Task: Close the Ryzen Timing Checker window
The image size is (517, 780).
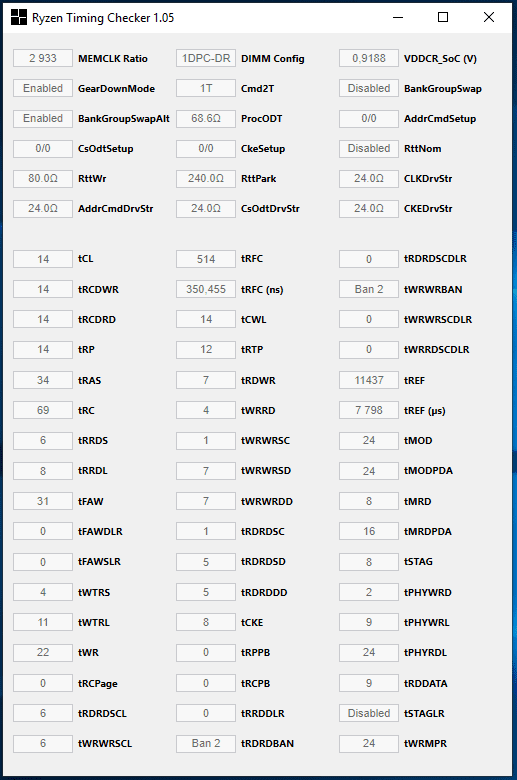Action: [x=489, y=17]
